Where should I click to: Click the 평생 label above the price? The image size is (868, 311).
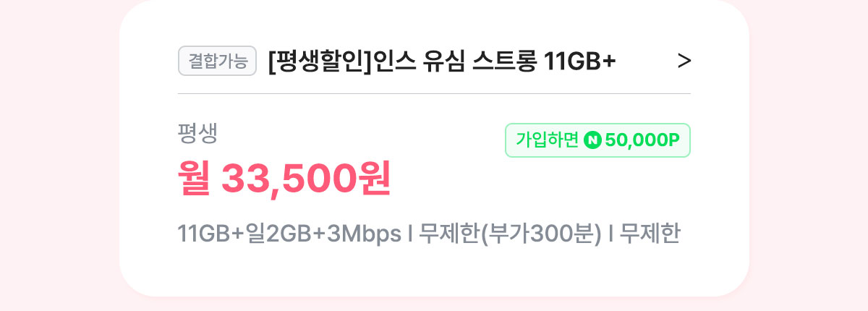click(x=197, y=133)
